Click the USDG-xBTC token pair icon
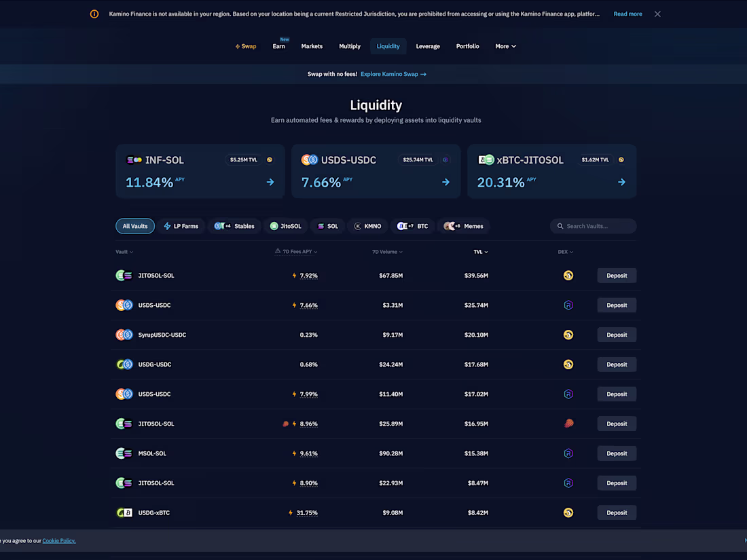This screenshot has width=747, height=560. click(124, 513)
